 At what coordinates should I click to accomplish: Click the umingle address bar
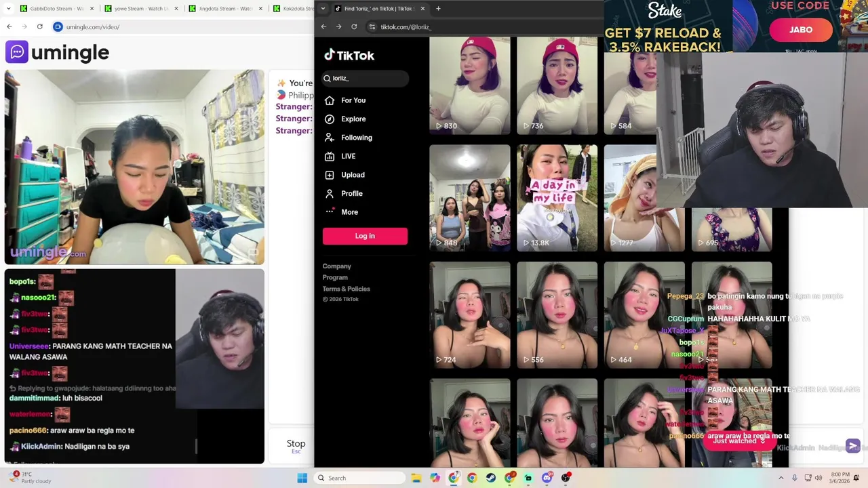tap(183, 27)
